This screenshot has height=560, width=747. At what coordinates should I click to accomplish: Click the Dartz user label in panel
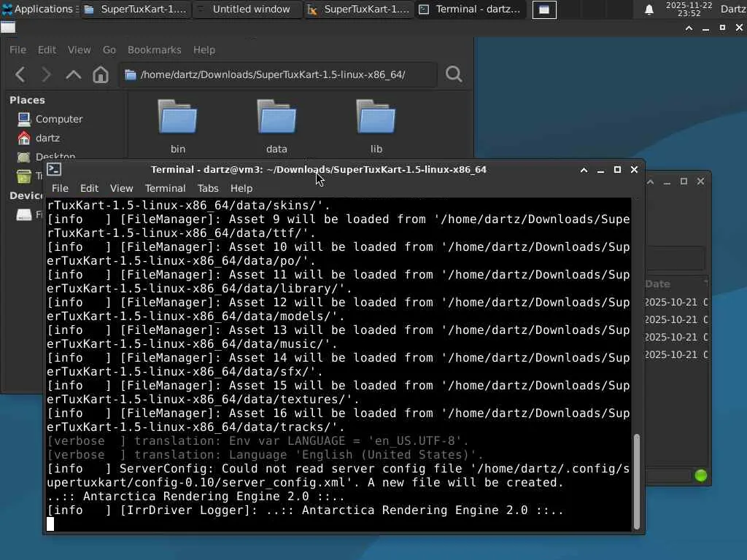[x=733, y=9]
